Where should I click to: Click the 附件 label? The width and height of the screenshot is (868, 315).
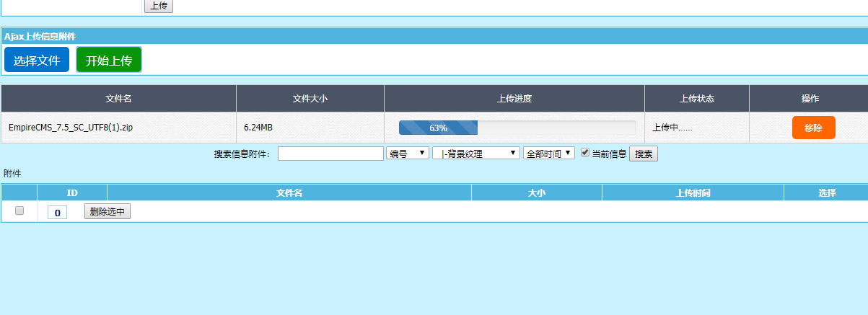click(12, 174)
